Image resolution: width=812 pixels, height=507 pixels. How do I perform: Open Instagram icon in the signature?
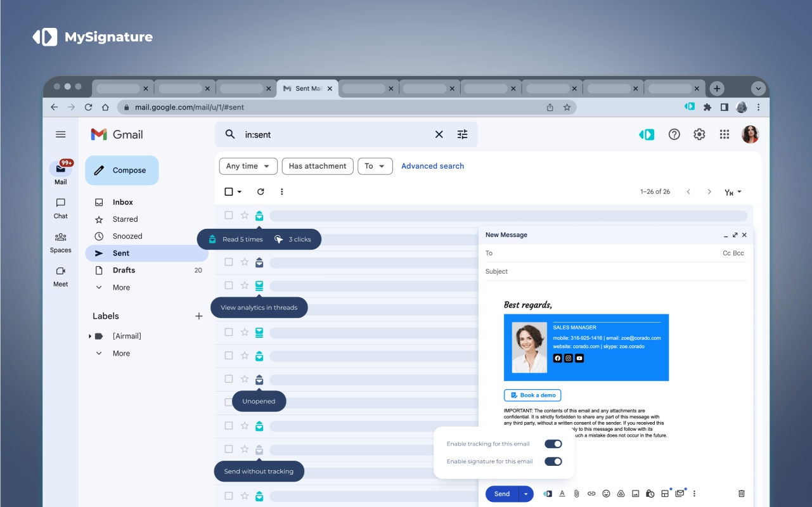[x=569, y=358]
